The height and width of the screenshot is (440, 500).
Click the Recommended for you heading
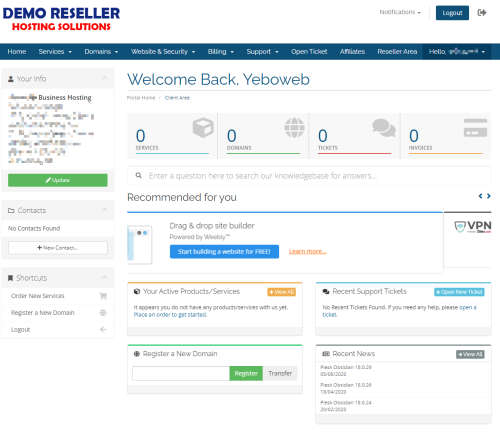182,197
